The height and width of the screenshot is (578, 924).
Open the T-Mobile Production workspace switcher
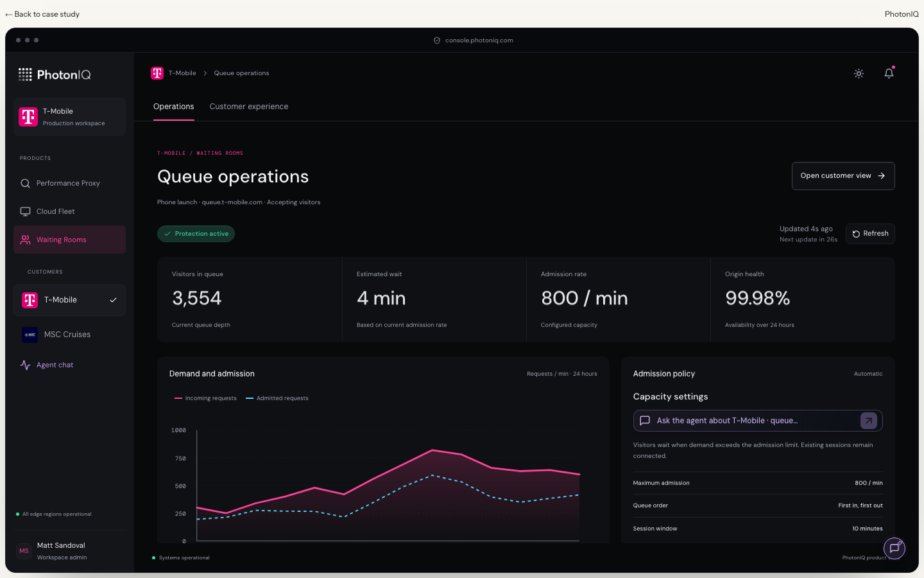[69, 117]
